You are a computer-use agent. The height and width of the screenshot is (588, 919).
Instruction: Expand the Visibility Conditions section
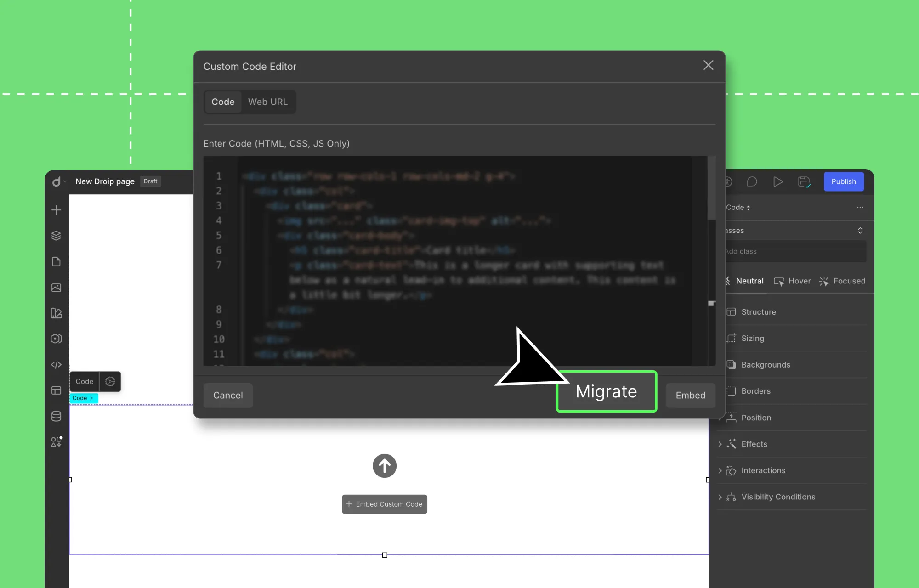coord(778,497)
